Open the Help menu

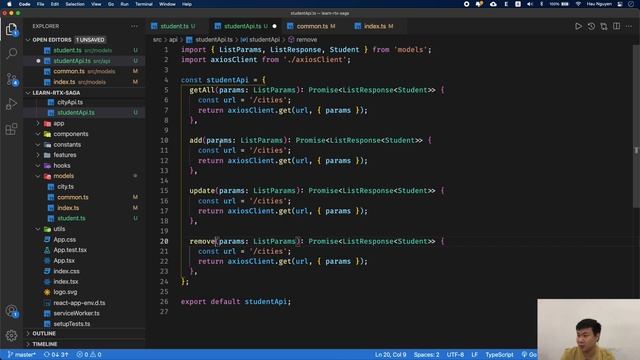coord(187,4)
